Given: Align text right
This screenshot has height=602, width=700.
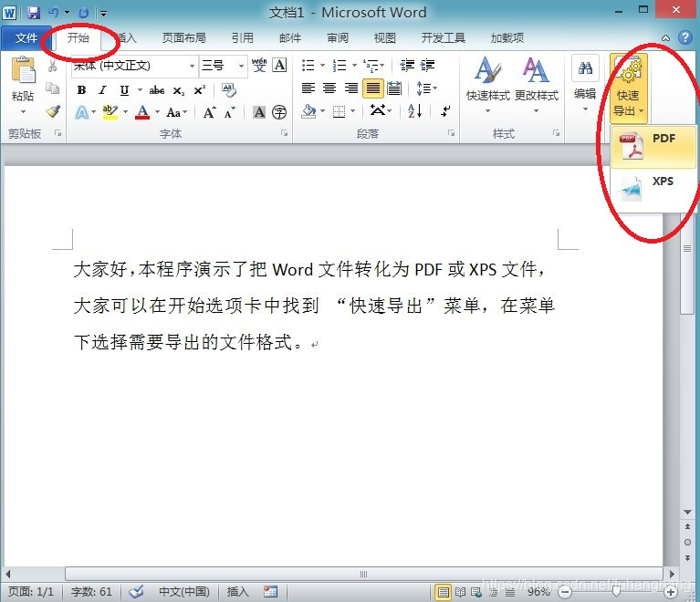Looking at the screenshot, I should pyautogui.click(x=351, y=88).
